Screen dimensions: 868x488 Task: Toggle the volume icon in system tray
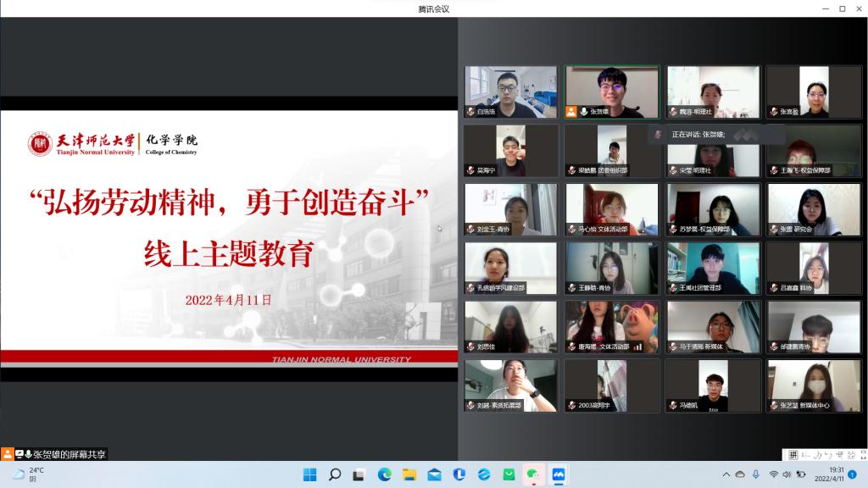[x=789, y=474]
